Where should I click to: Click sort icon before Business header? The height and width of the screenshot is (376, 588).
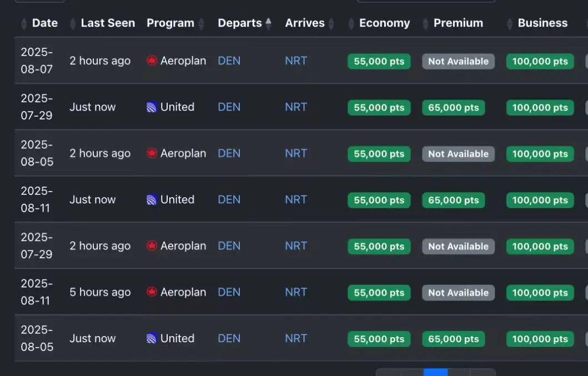tap(509, 23)
